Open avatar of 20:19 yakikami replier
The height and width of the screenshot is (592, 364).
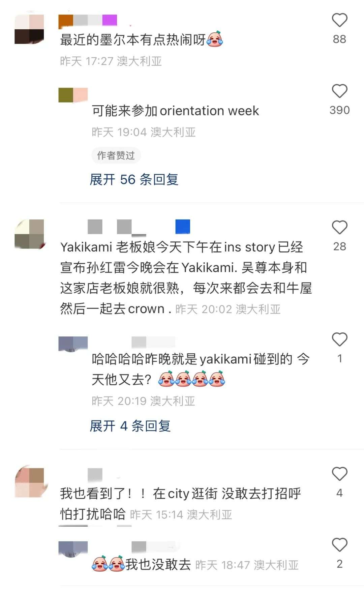click(x=73, y=344)
